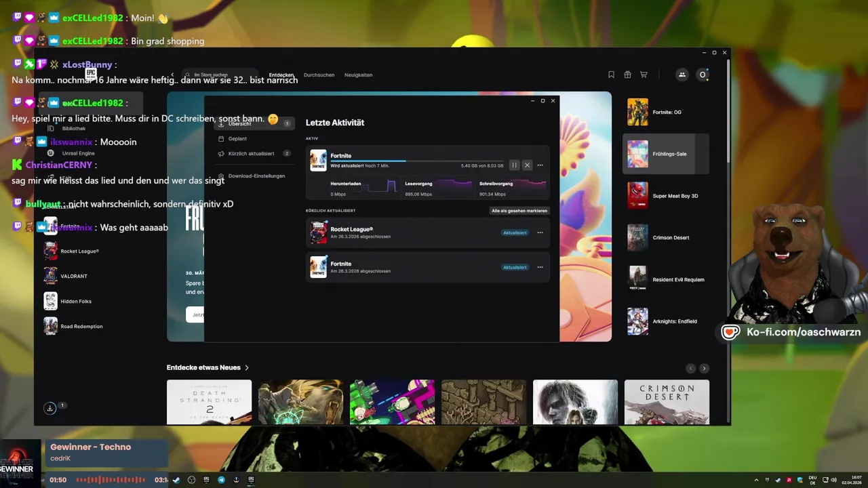
Task: Open Death Stranding 2 game card
Action: tap(209, 402)
